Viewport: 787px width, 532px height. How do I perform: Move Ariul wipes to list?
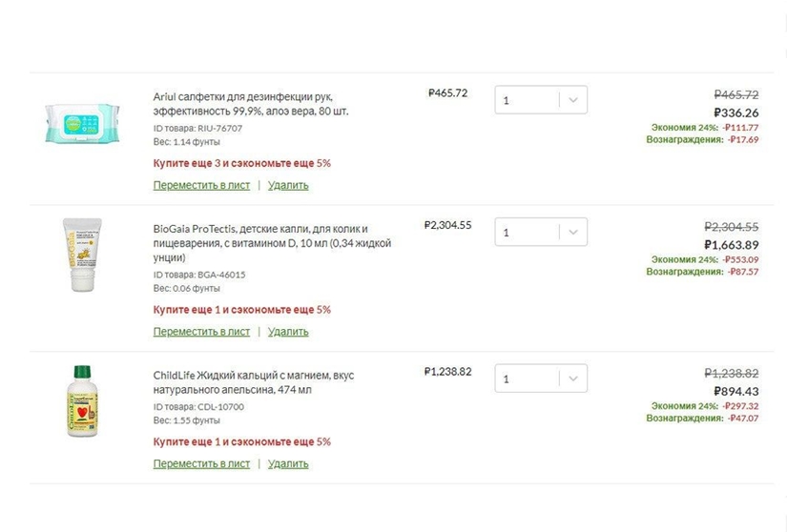[201, 185]
